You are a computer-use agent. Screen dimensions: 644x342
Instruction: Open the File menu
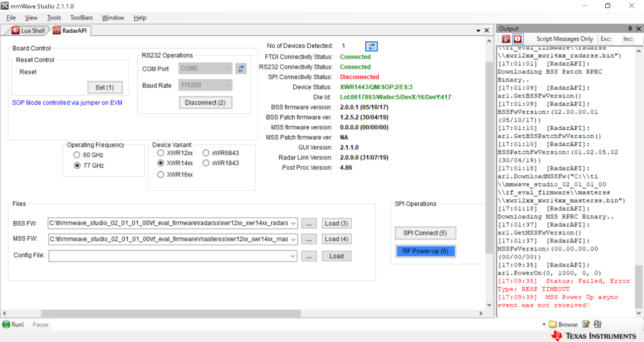pyautogui.click(x=11, y=18)
